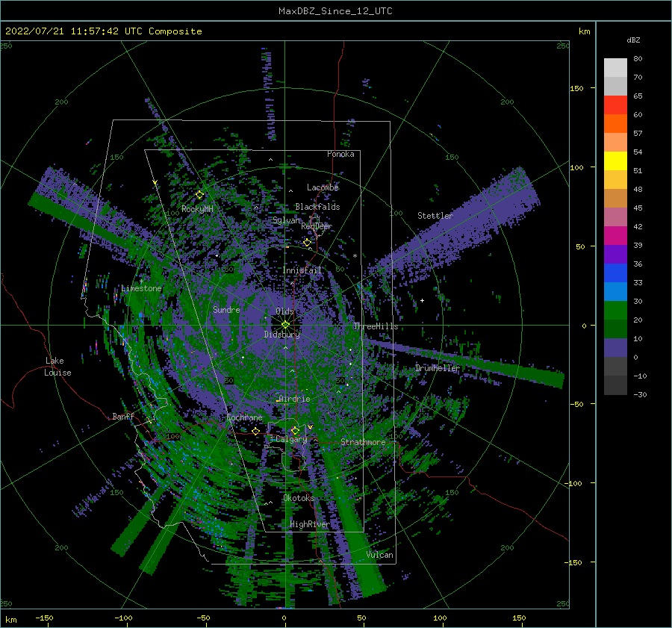Viewport: 672px width, 628px height.
Task: Click the Sundre city label
Action: point(226,309)
